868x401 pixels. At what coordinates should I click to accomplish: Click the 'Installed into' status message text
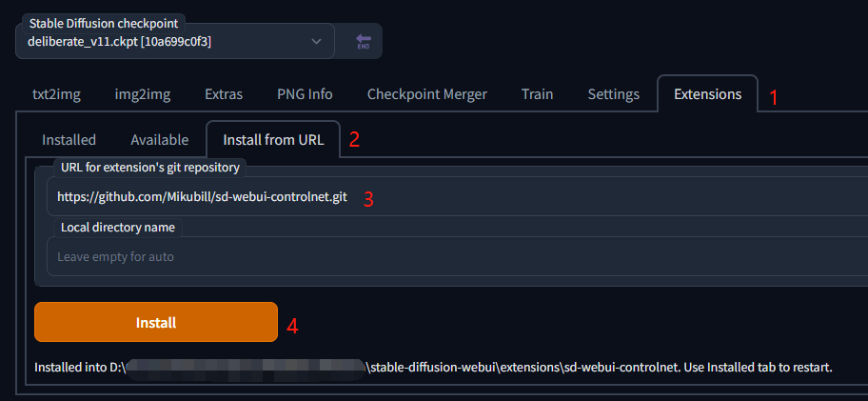pyautogui.click(x=433, y=367)
